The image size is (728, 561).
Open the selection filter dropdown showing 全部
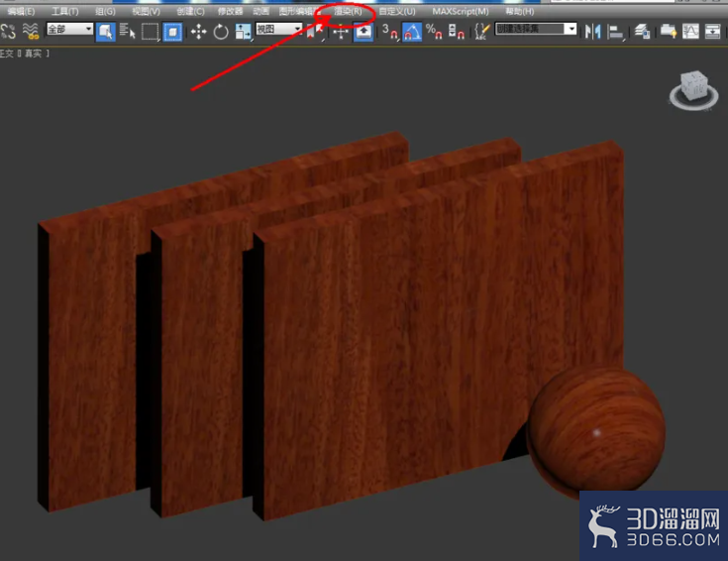(69, 30)
